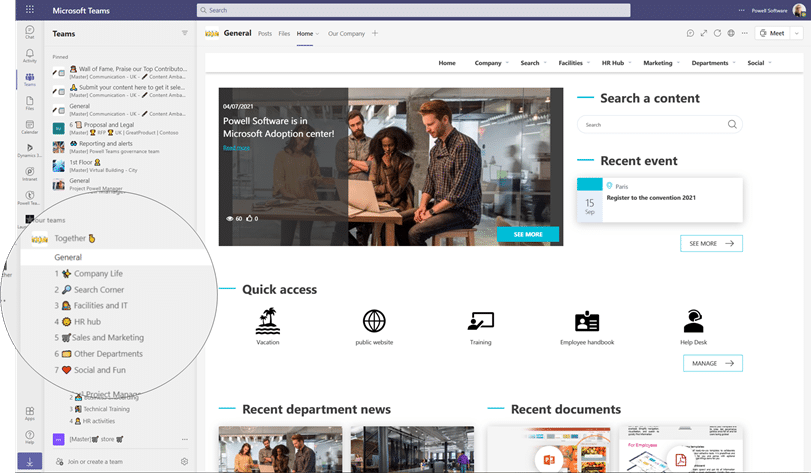Open tab conversation icon

(x=690, y=33)
